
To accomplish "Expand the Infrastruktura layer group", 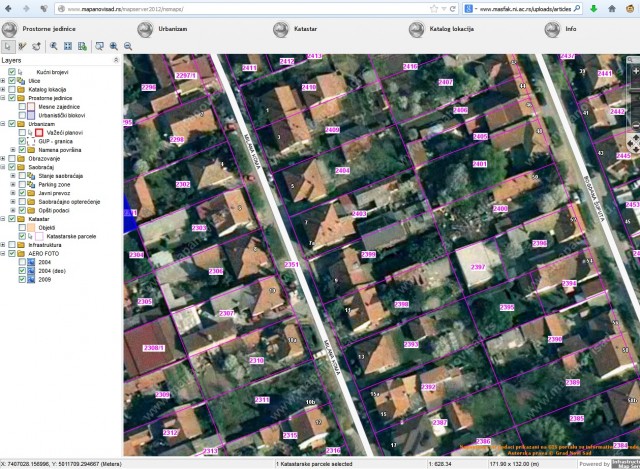I will point(4,244).
